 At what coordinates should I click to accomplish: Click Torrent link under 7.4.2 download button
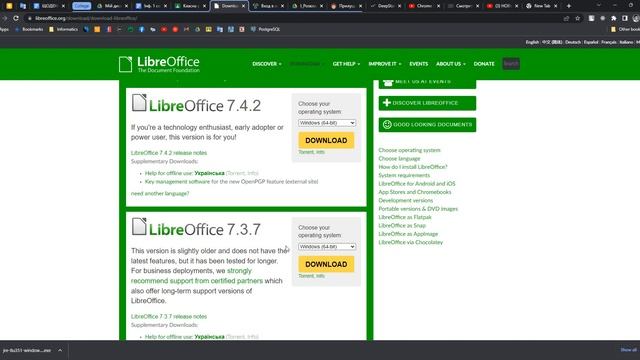pyautogui.click(x=306, y=152)
